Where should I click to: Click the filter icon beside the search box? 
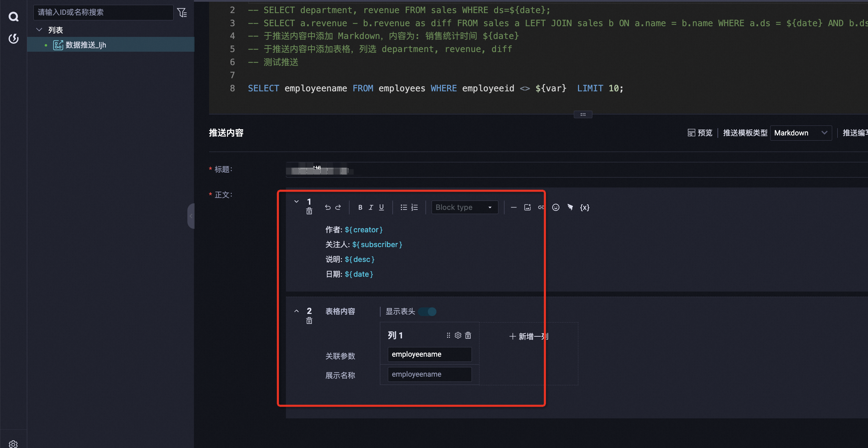[182, 13]
